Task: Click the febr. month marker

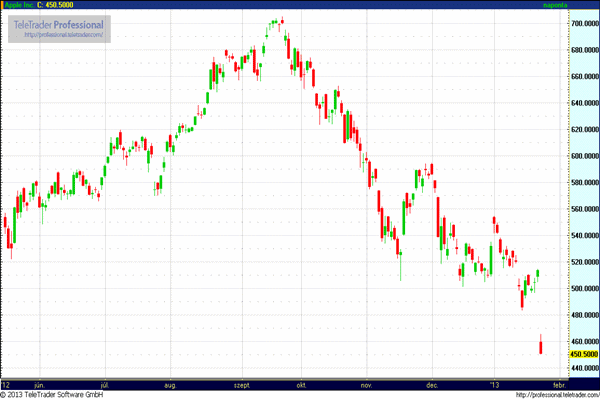Action: 559,383
